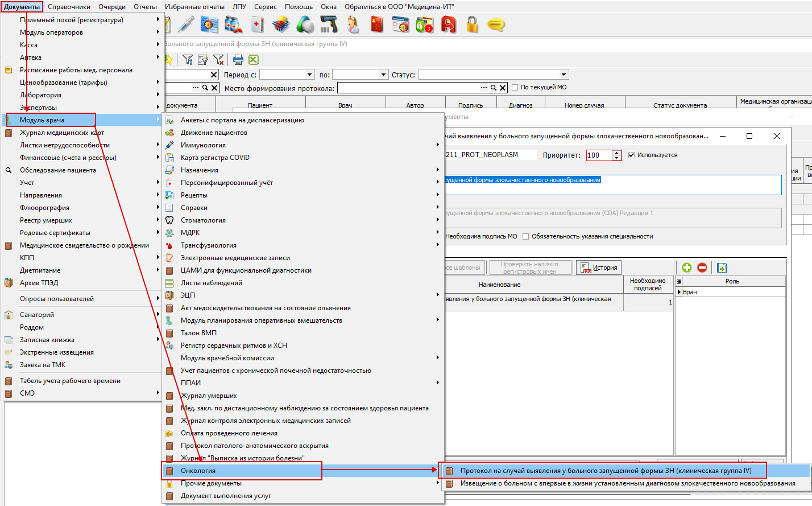Click the green Excel export icon
Viewport: 812px width, 506px height.
click(x=254, y=60)
